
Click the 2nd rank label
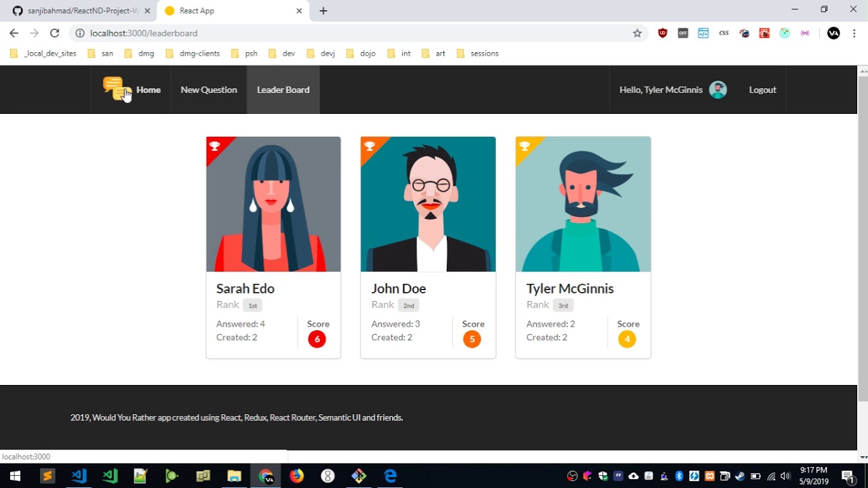coord(408,306)
